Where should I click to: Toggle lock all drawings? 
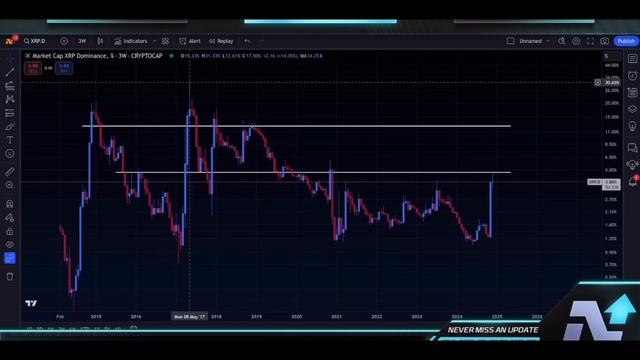[x=10, y=231]
